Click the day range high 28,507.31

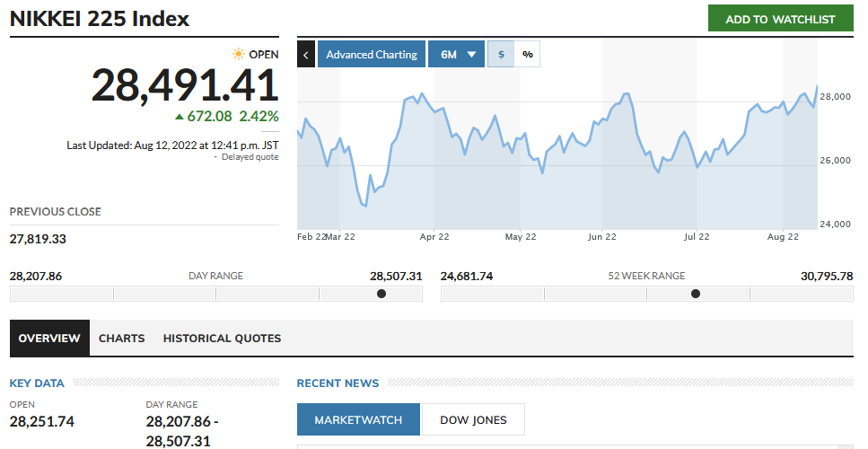(x=396, y=276)
